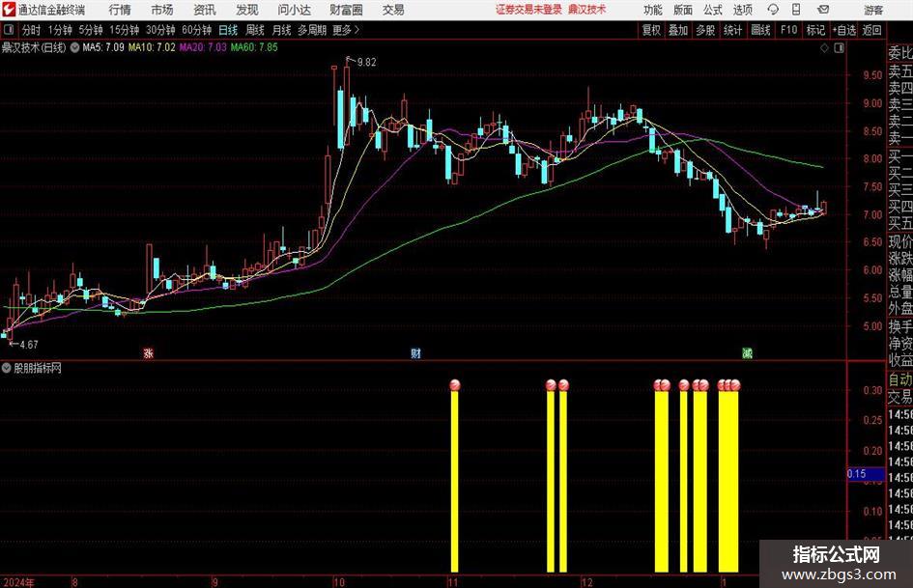Screen dimensions: 913x588
Task: Click the 4.67 low price label
Action: pos(29,345)
